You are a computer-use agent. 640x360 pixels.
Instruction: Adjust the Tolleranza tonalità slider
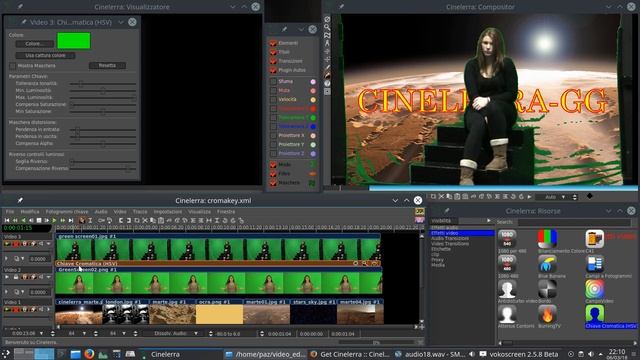coord(102,84)
